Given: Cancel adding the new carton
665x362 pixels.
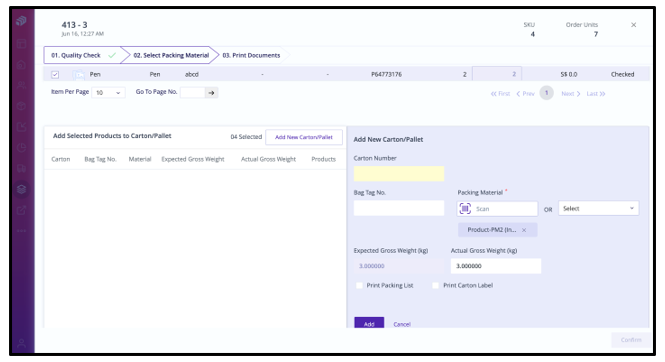Looking at the screenshot, I should 402,324.
